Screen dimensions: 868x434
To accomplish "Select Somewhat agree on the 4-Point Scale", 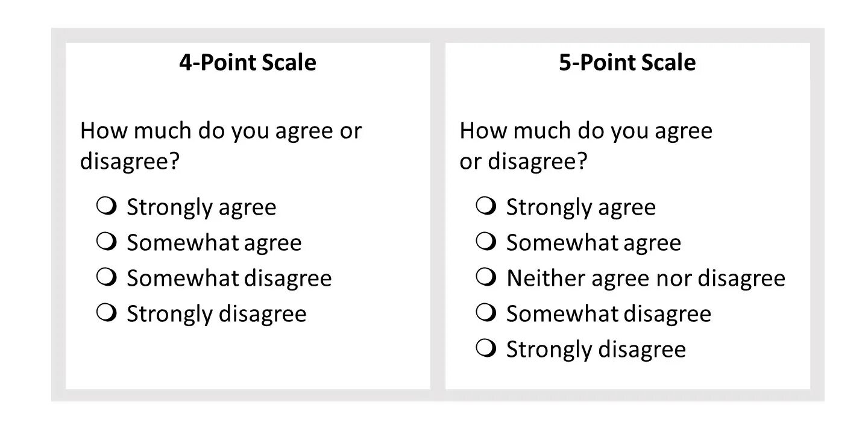I will pyautogui.click(x=106, y=242).
